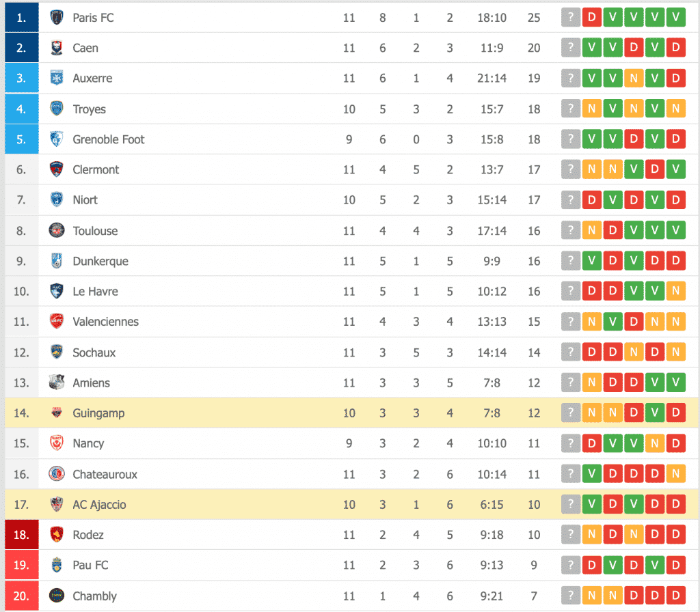Click the gray question mark beside Sochaux
The height and width of the screenshot is (612, 700).
coord(570,352)
